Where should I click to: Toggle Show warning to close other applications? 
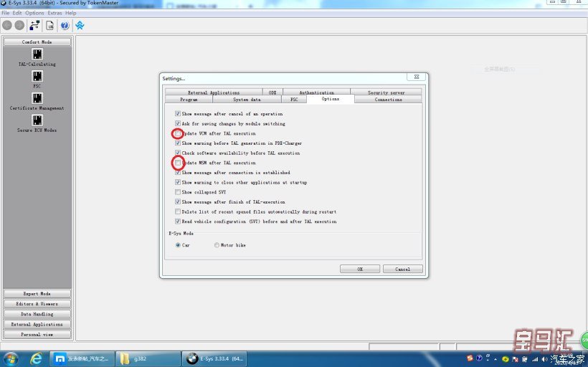pos(178,182)
